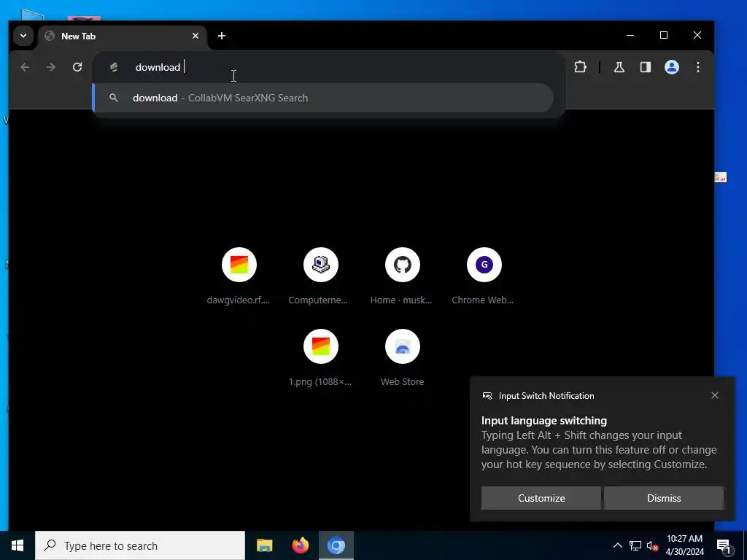Close the New Tab tab

[x=196, y=36]
